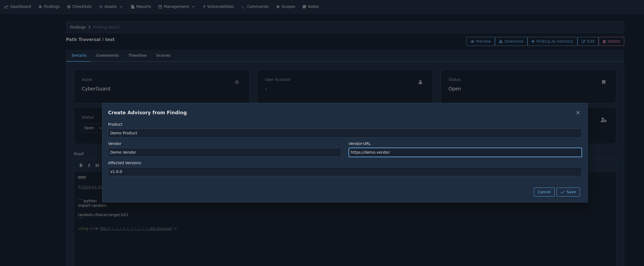Save the new advisory
This screenshot has height=266, width=644.
tap(568, 192)
